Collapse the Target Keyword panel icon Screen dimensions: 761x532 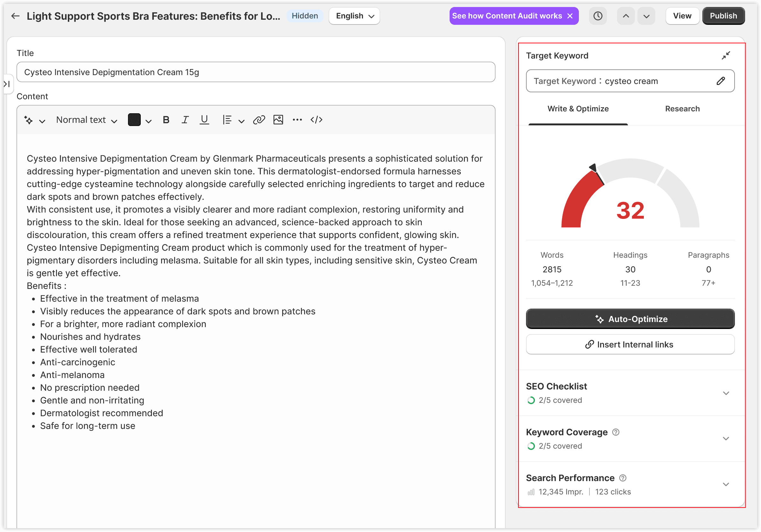coord(726,55)
